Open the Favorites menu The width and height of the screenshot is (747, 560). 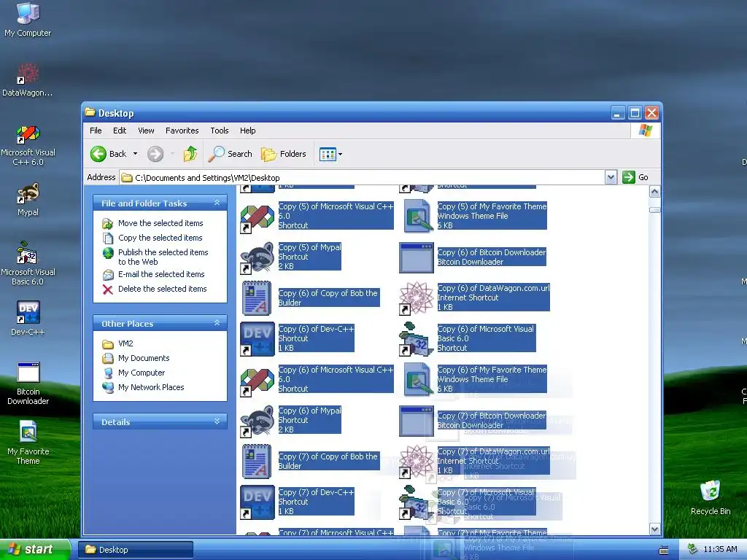tap(182, 131)
